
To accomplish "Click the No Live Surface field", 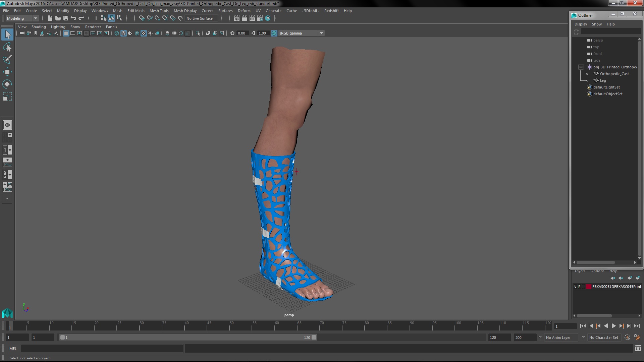I will [x=201, y=18].
